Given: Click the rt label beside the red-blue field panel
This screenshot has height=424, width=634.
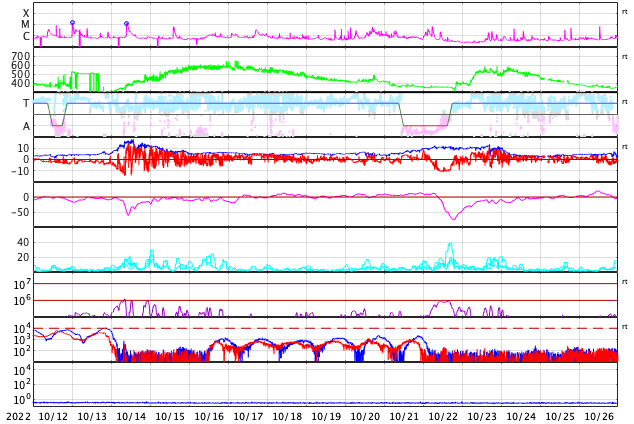Looking at the screenshot, I should click(625, 147).
